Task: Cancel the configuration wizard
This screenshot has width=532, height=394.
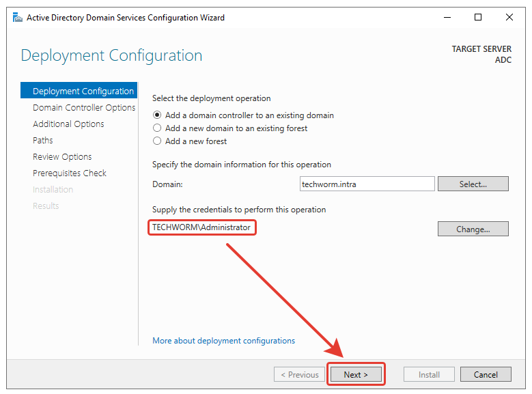Action: (x=485, y=374)
